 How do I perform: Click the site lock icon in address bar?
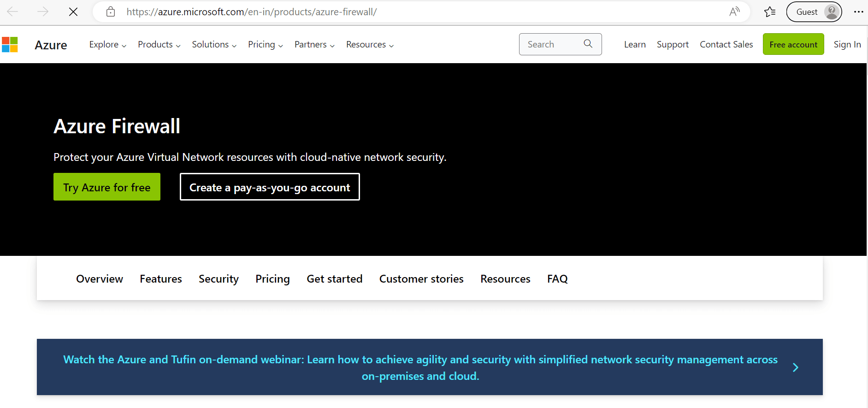click(111, 12)
